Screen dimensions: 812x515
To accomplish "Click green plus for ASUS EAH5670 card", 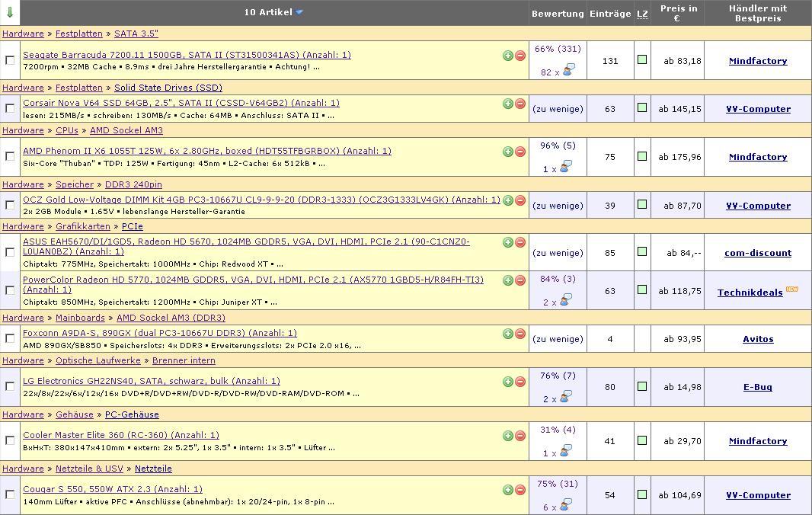I will click(x=508, y=242).
